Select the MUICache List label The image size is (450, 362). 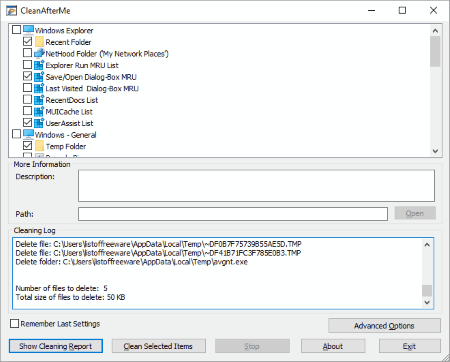pos(69,112)
